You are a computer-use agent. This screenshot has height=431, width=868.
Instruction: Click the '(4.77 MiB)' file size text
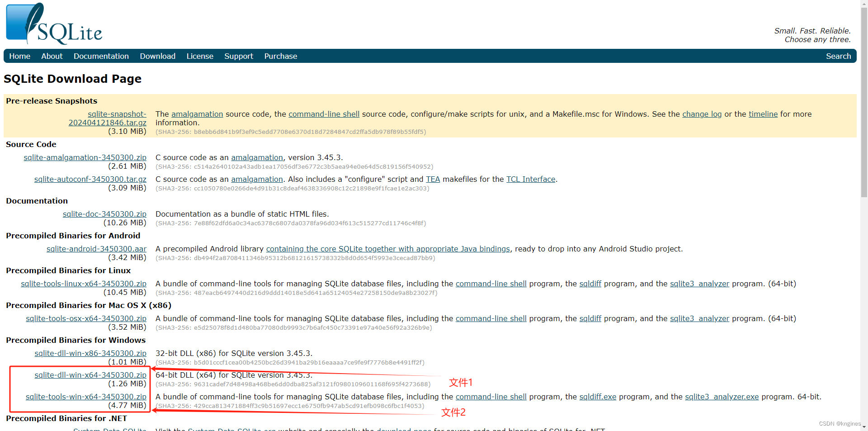[x=127, y=405]
